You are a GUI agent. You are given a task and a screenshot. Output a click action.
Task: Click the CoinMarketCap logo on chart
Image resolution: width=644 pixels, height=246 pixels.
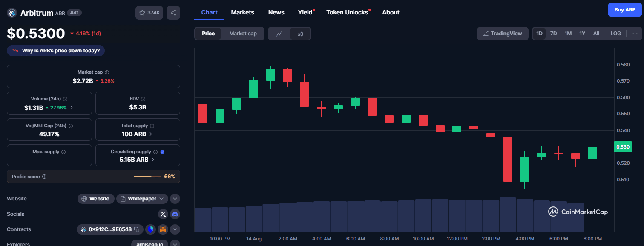coord(578,212)
